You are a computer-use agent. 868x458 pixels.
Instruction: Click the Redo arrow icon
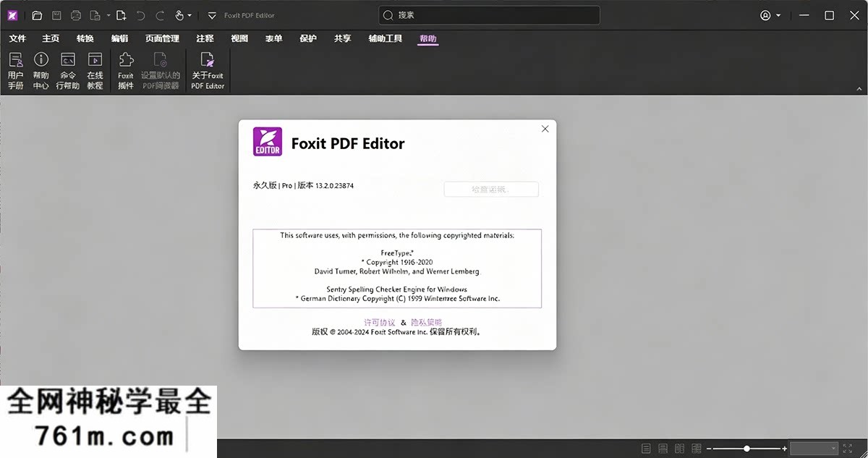[x=160, y=15]
